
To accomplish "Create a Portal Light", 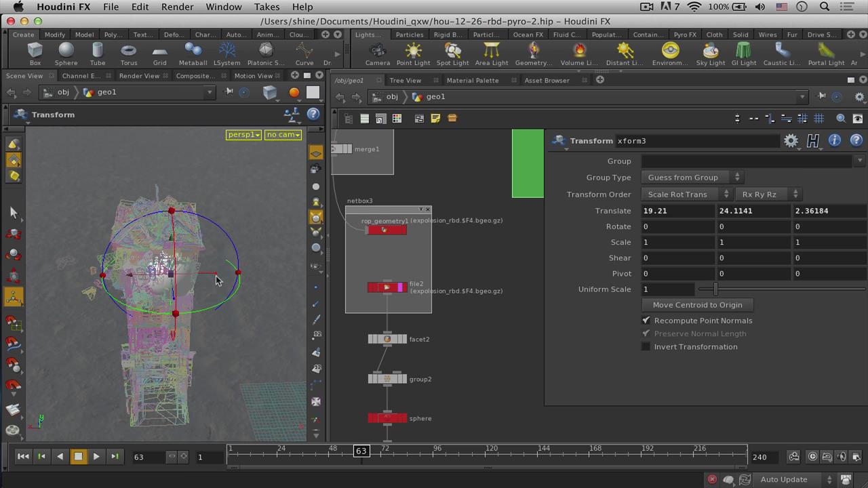I will (x=826, y=54).
